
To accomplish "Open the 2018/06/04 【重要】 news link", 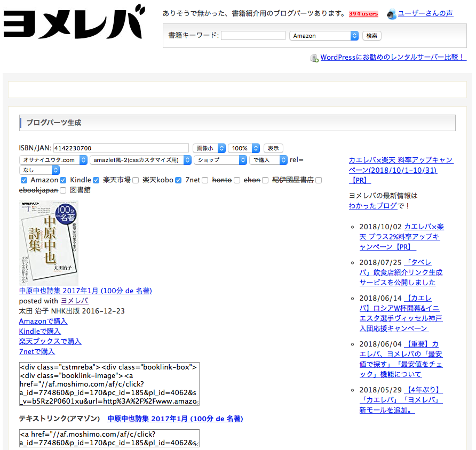I will point(401,359).
